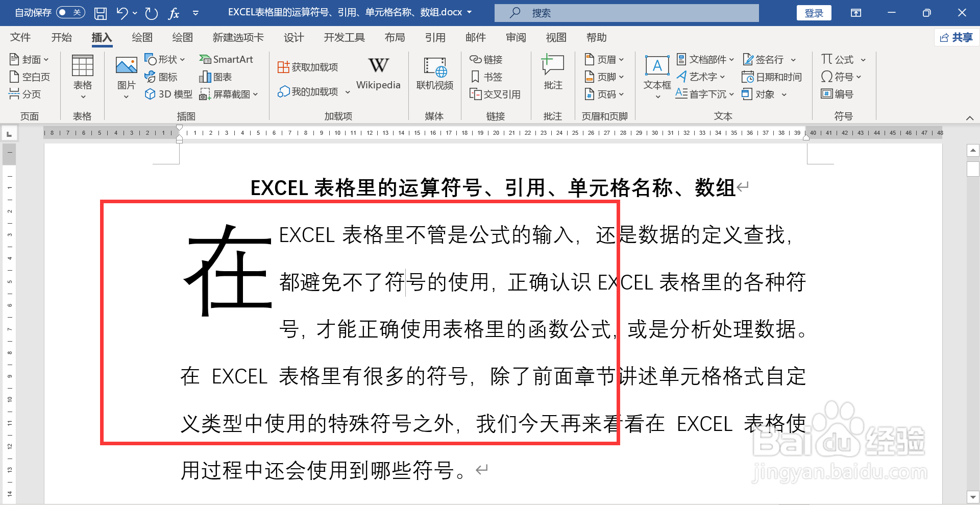The height and width of the screenshot is (505, 980).
Task: Switch to the 审阅 tab
Action: pos(516,37)
